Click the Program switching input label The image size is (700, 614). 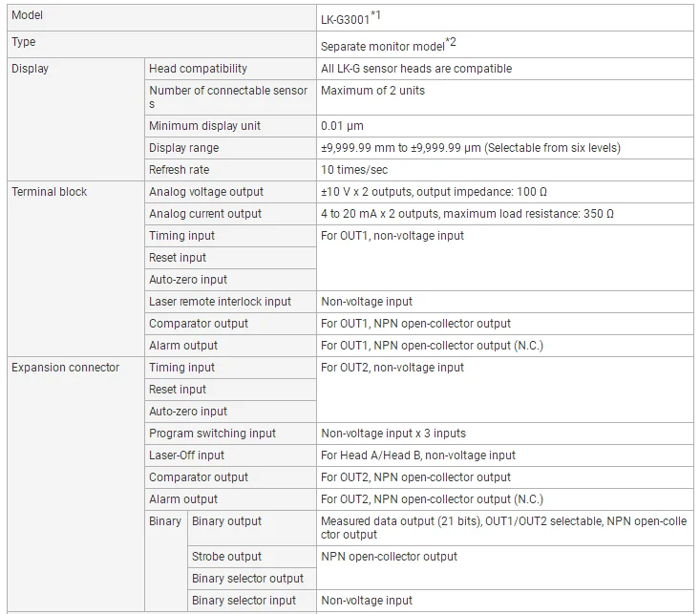212,434
